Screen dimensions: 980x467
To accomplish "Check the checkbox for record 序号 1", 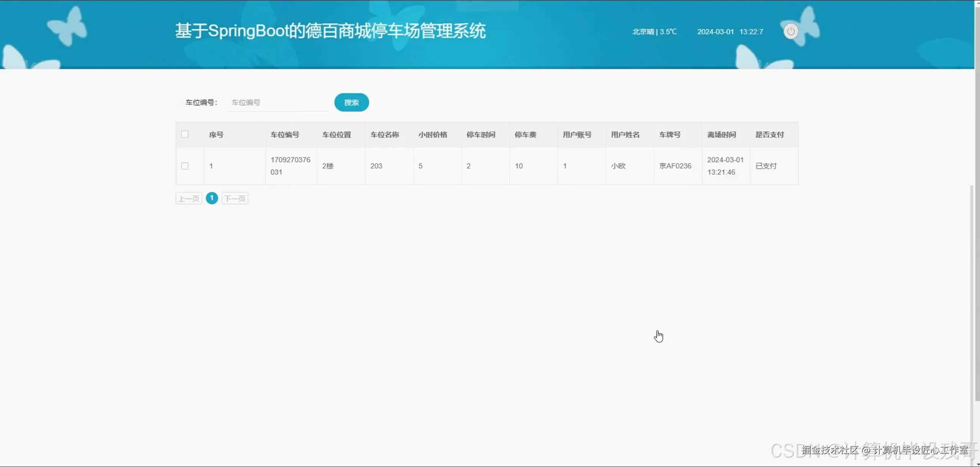I will [185, 166].
